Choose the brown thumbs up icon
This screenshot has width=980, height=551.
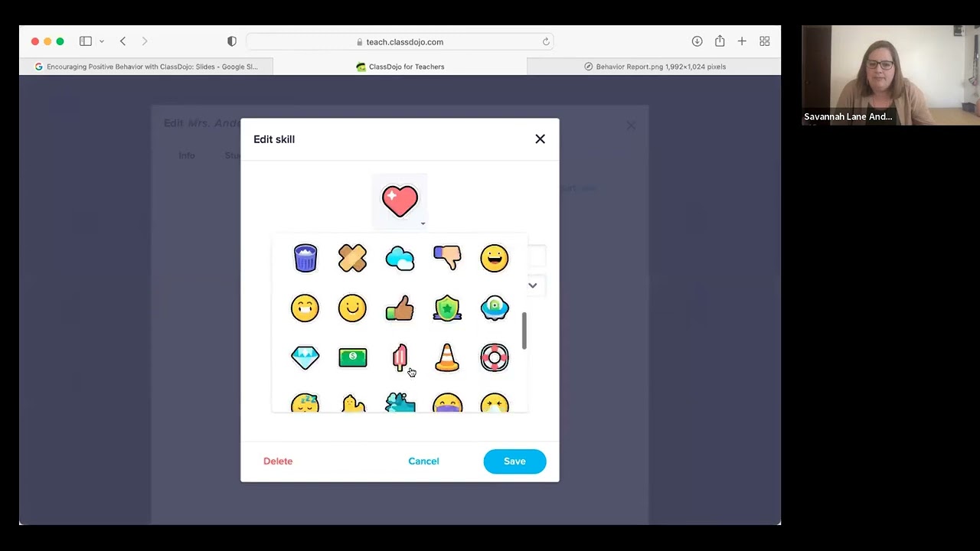pyautogui.click(x=400, y=308)
